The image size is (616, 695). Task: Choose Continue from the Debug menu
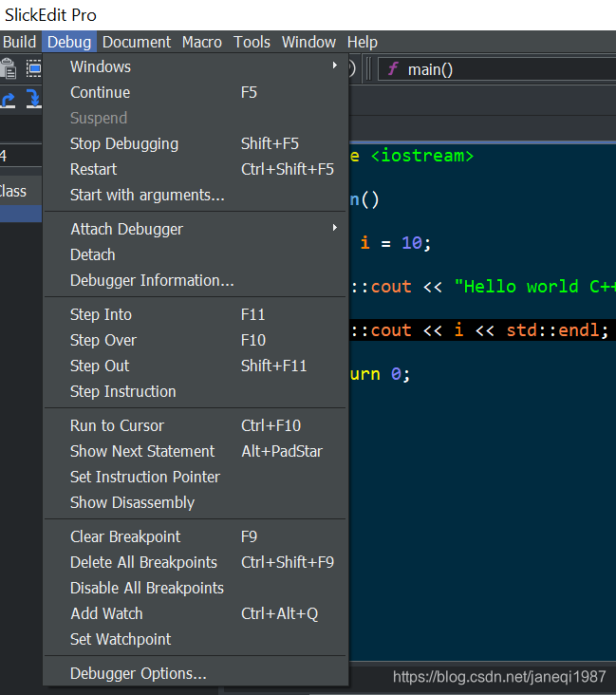pos(195,93)
